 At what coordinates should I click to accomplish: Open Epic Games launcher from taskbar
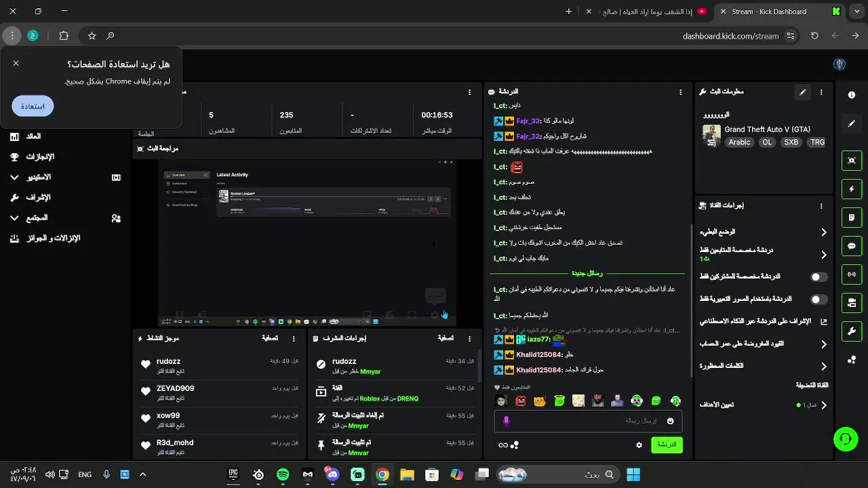click(x=233, y=474)
